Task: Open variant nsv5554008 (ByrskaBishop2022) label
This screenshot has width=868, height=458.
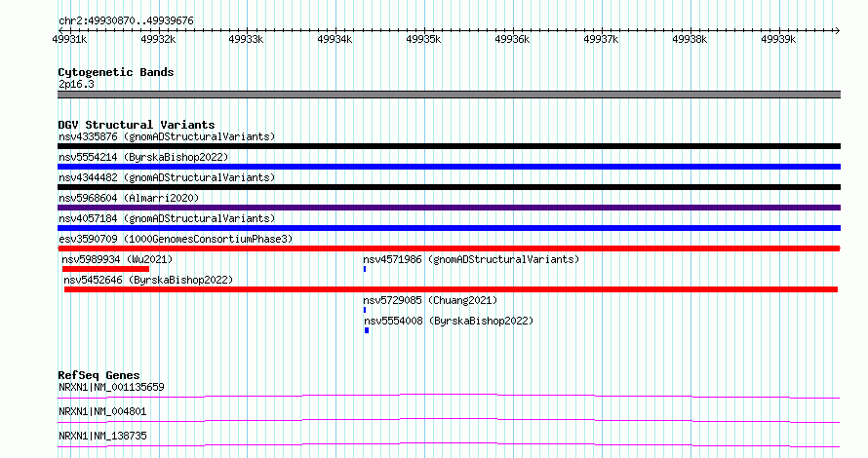Action: [x=449, y=321]
